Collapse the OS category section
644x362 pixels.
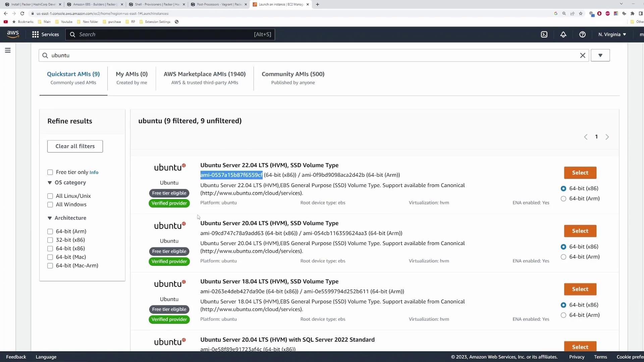[50, 183]
